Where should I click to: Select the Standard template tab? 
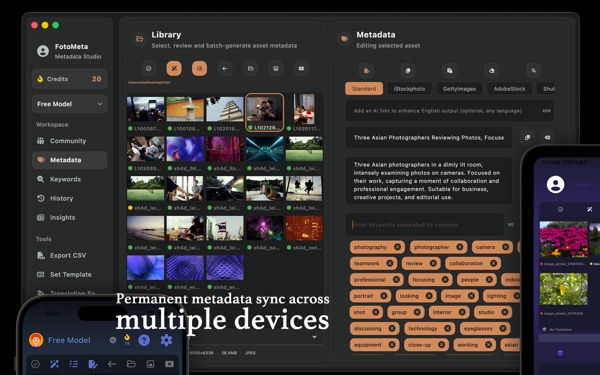[364, 89]
